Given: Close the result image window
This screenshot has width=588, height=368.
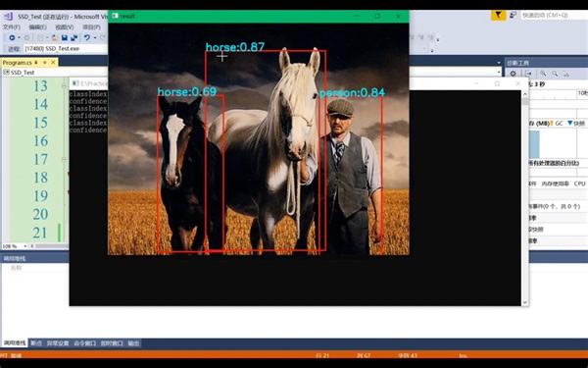Looking at the screenshot, I should (x=398, y=16).
